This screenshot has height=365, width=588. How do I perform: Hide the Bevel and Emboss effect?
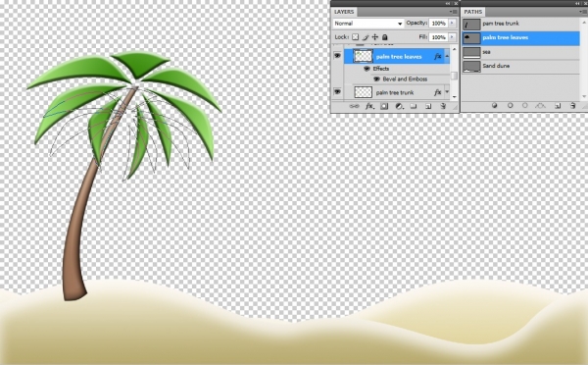point(377,78)
